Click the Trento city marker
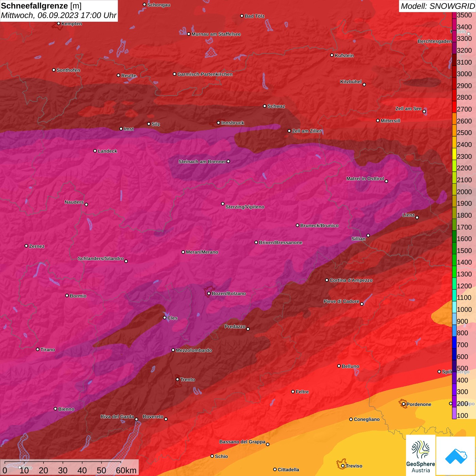476x476 pixels. point(177,379)
